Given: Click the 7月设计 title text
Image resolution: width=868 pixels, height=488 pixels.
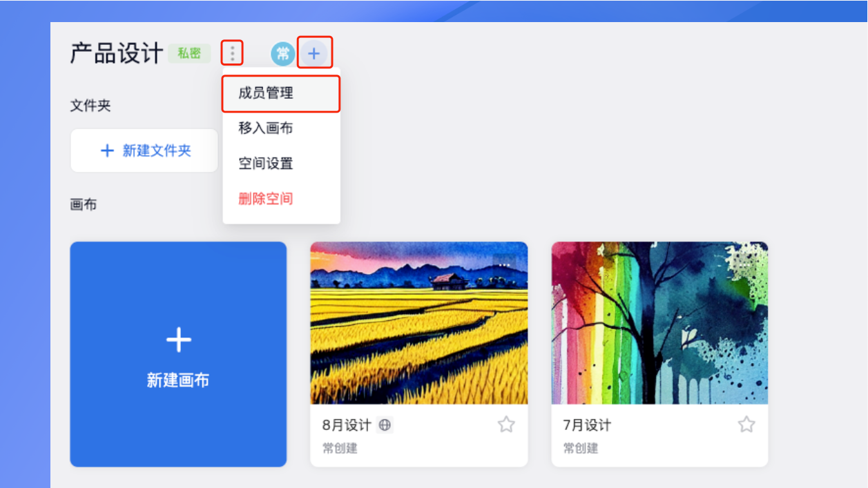Looking at the screenshot, I should coord(587,425).
